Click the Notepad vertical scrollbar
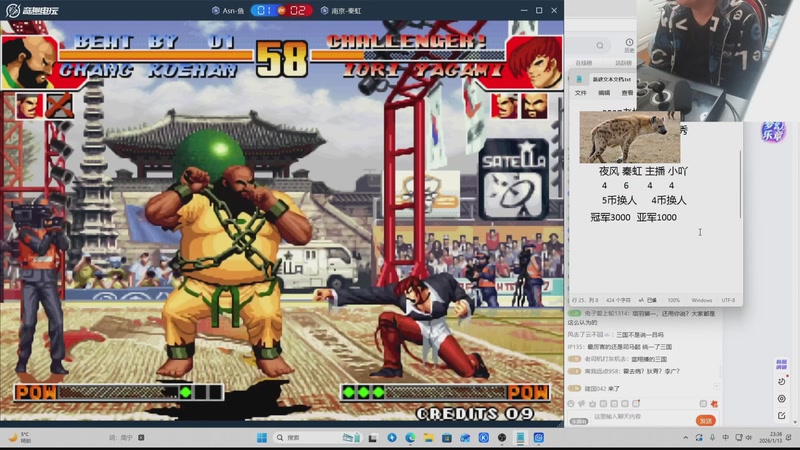This screenshot has height=450, width=800. coord(740,184)
